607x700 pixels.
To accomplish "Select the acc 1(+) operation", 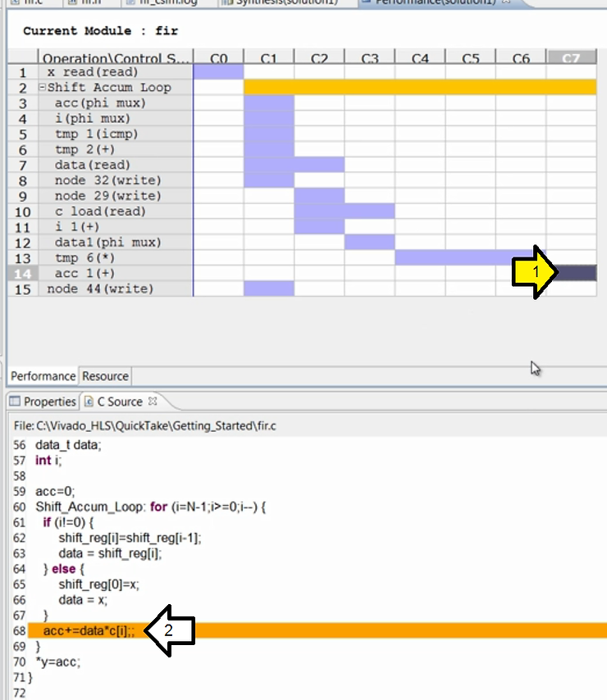I will point(116,273).
